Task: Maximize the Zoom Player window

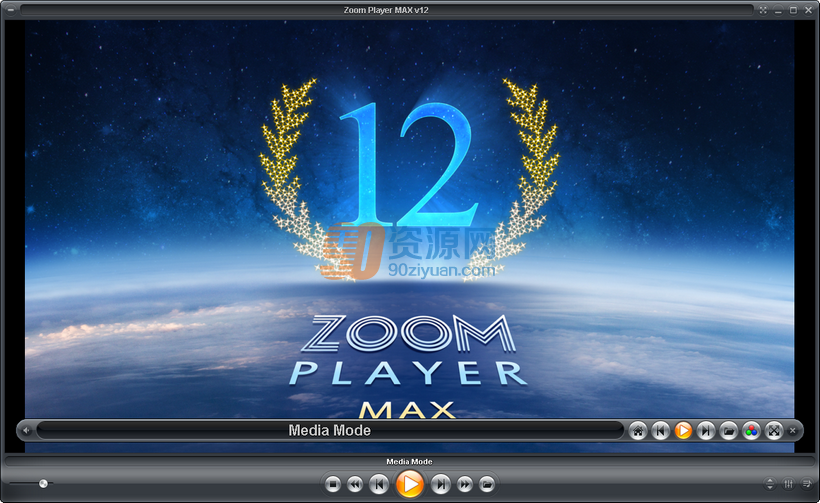Action: pos(793,10)
